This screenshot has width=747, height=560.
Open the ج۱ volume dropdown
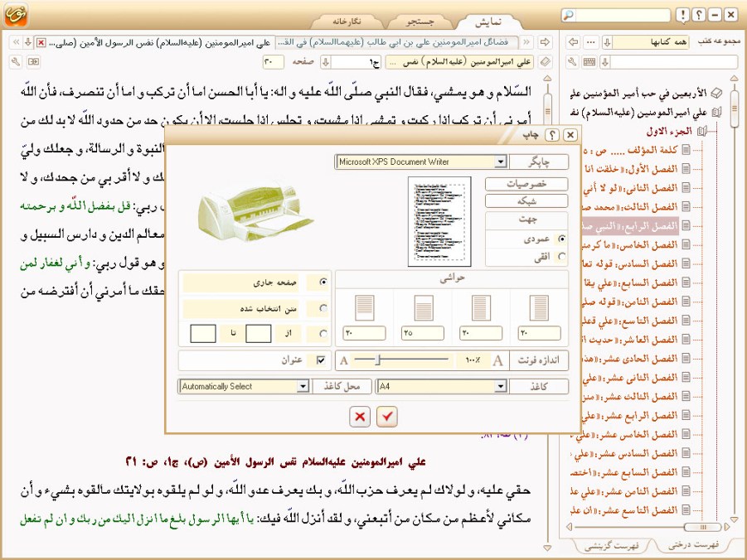[x=326, y=62]
